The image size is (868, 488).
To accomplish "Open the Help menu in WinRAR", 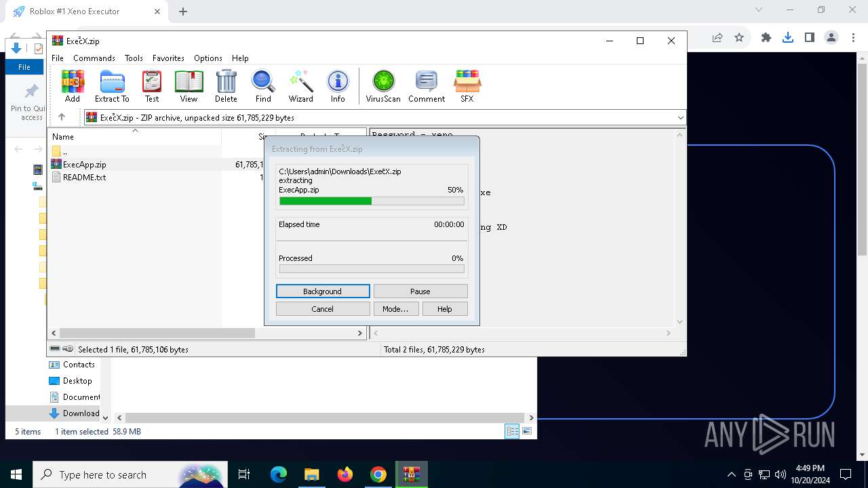I will (240, 58).
